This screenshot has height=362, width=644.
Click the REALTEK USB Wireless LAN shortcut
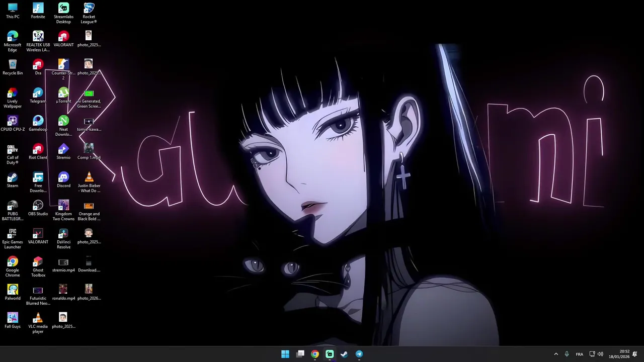38,42
